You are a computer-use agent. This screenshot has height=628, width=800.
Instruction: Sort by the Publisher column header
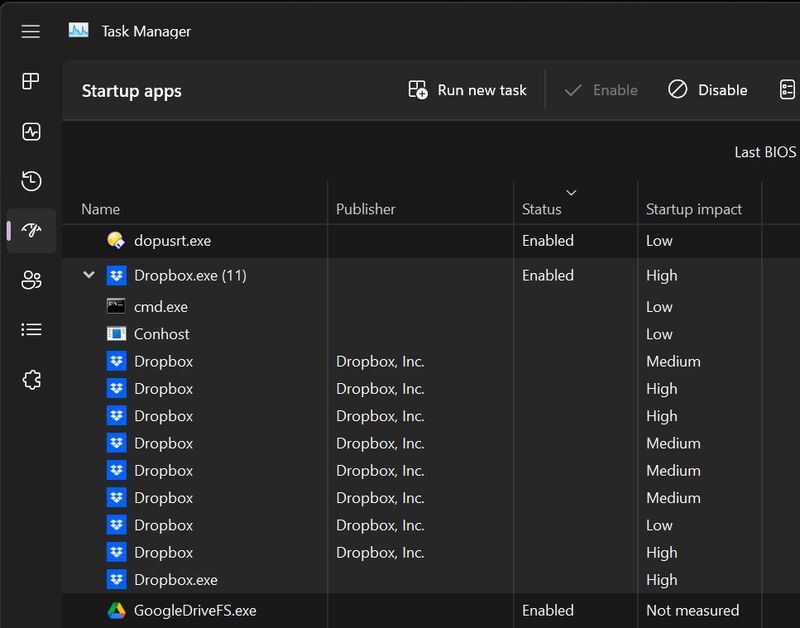pyautogui.click(x=366, y=209)
